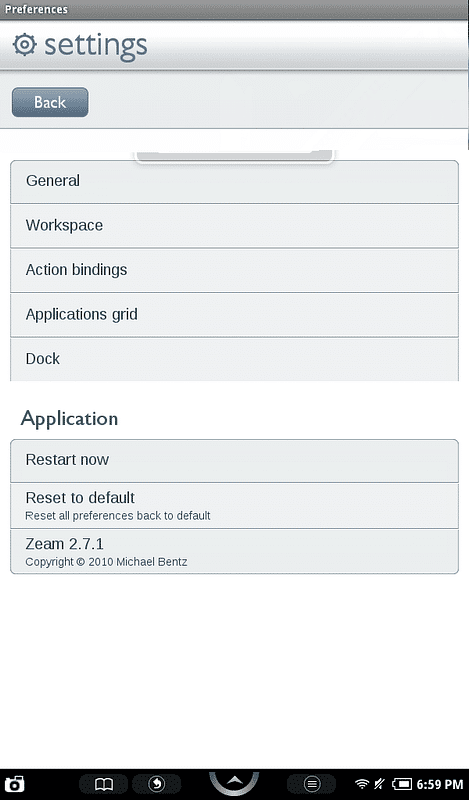Tap the circular back arrow icon

click(157, 784)
